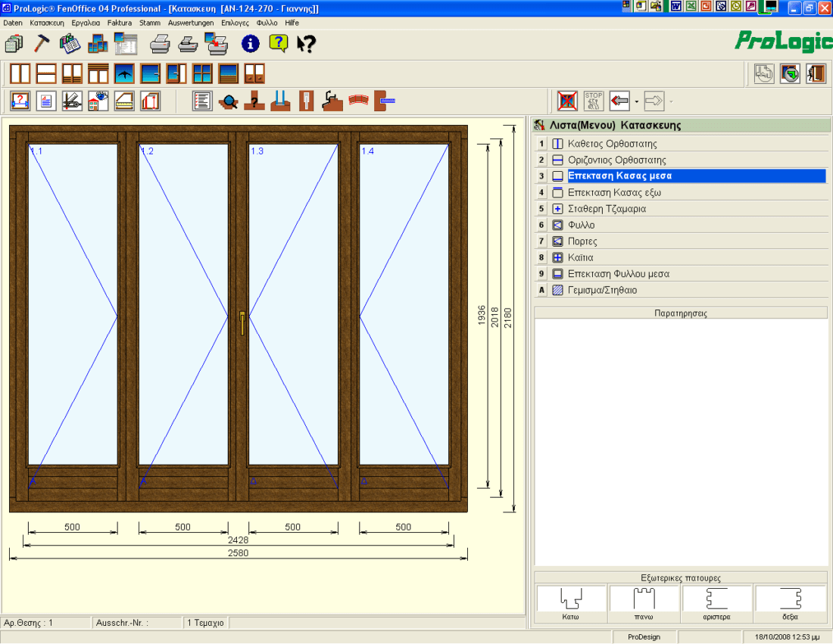This screenshot has height=644, width=833.
Task: Open the Hilfe menu
Action: pyautogui.click(x=292, y=23)
